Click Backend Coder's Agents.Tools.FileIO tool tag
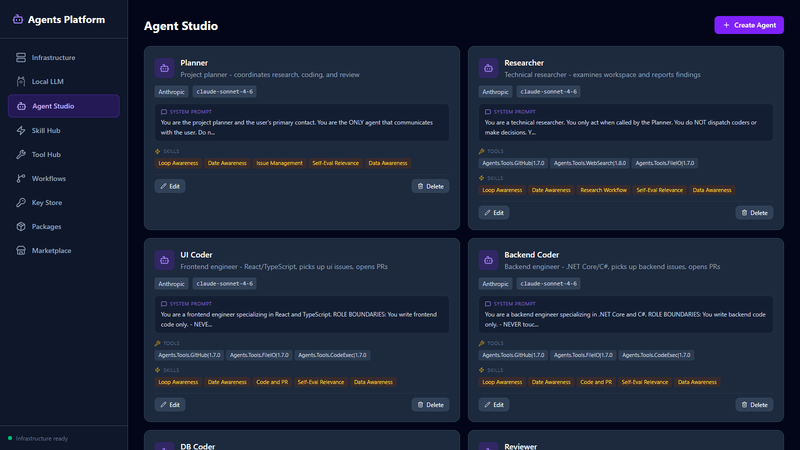800x450 pixels. point(583,355)
